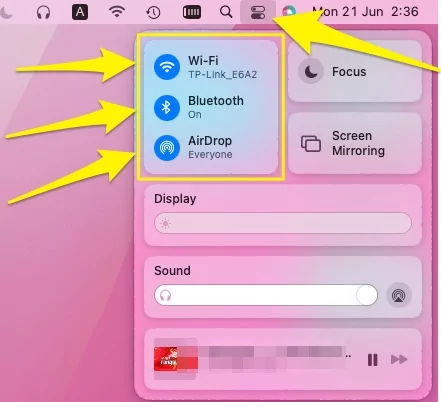The height and width of the screenshot is (402, 441).
Task: Pause the currently playing track
Action: (x=372, y=360)
